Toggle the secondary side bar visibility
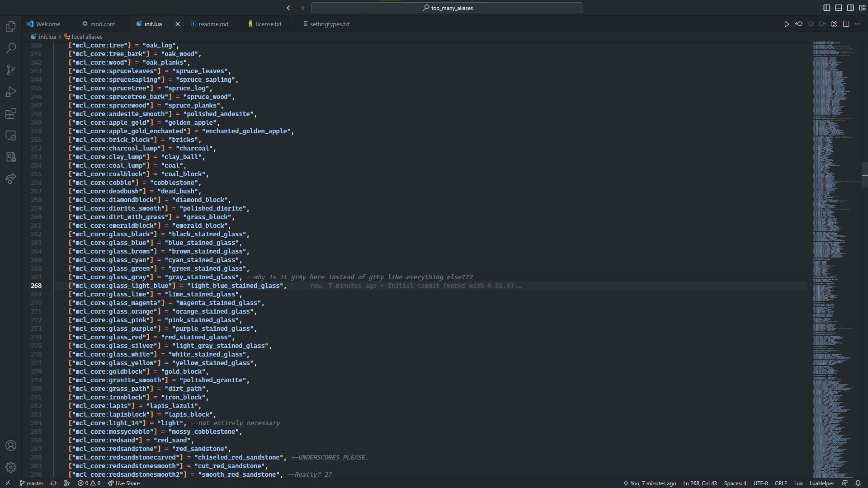 pos(850,8)
